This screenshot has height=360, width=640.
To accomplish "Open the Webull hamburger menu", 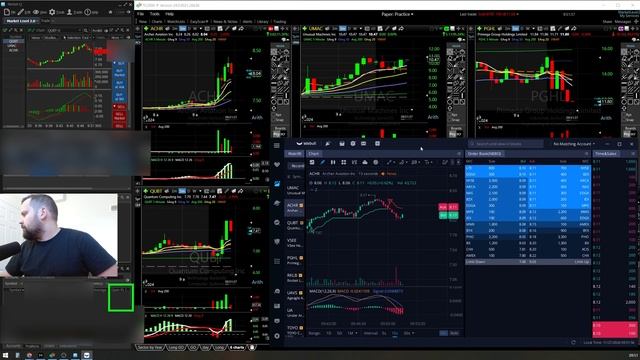I will (277, 145).
